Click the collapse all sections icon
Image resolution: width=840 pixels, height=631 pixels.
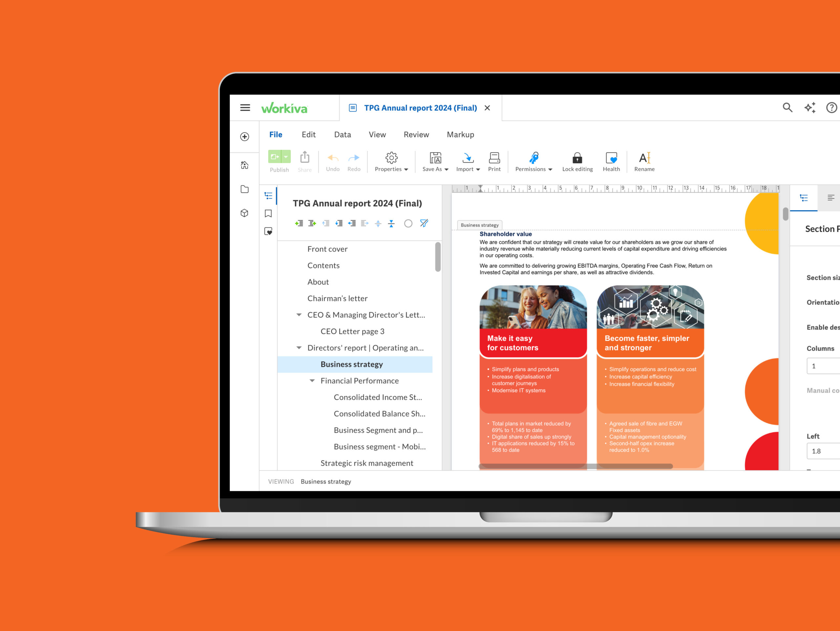coord(391,223)
